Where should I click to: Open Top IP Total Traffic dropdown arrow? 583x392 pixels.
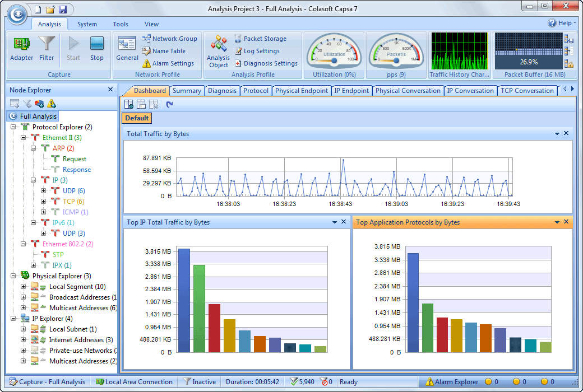(334, 222)
